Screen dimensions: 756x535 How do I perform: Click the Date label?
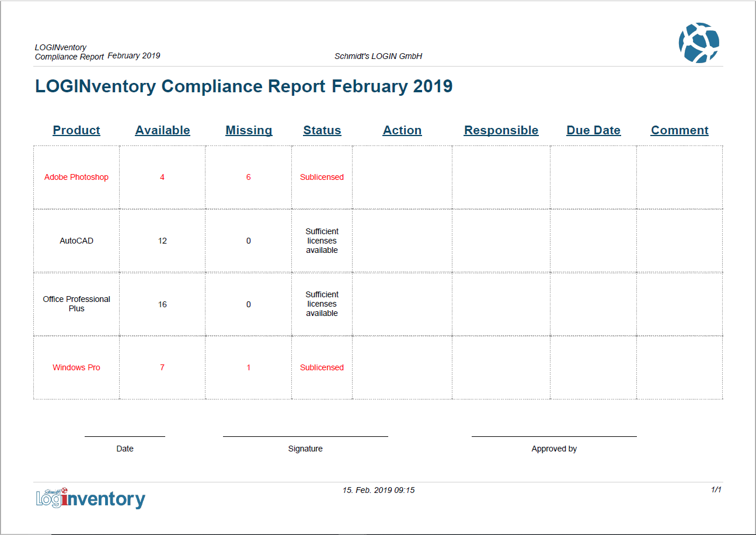pyautogui.click(x=125, y=449)
